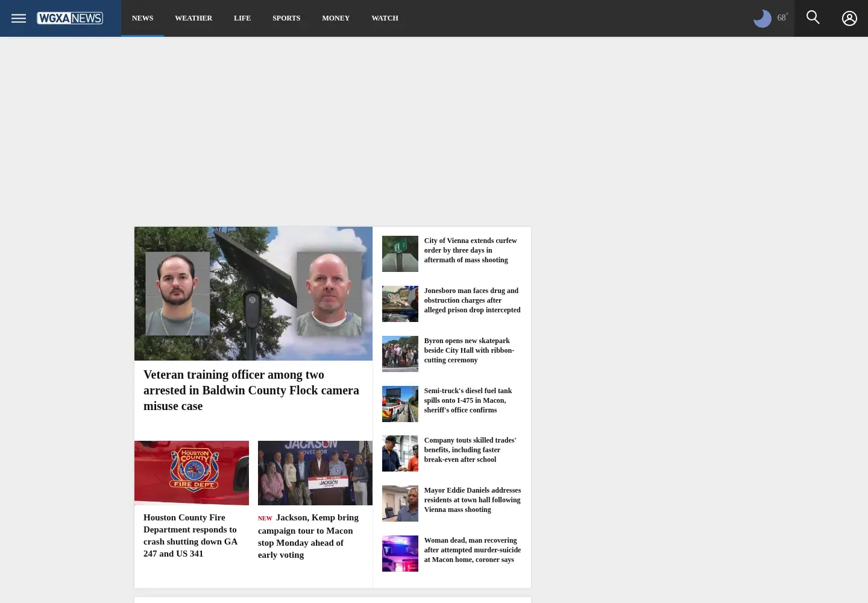Open Jackson campaign podium photo
This screenshot has height=603, width=868.
tap(315, 473)
